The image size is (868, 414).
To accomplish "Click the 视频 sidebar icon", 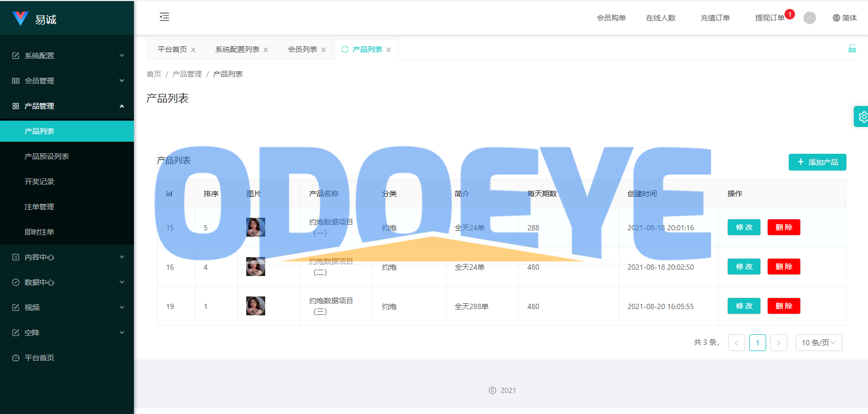I will [16, 307].
